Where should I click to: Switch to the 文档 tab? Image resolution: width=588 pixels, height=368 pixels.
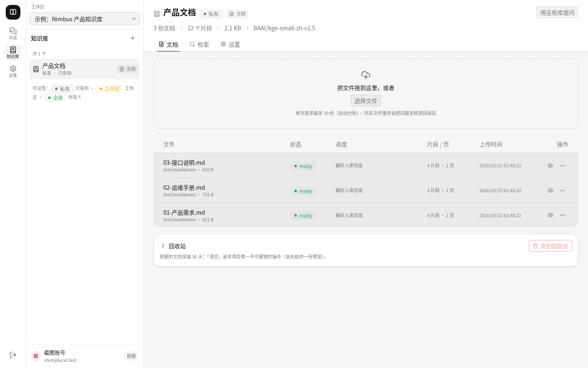(x=168, y=45)
